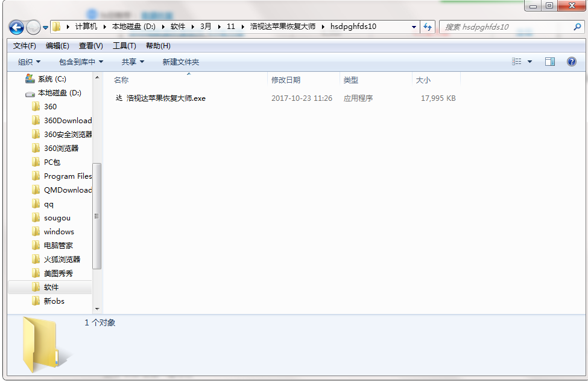Open the QMDownload folder in the tree
588x381 pixels.
click(62, 190)
